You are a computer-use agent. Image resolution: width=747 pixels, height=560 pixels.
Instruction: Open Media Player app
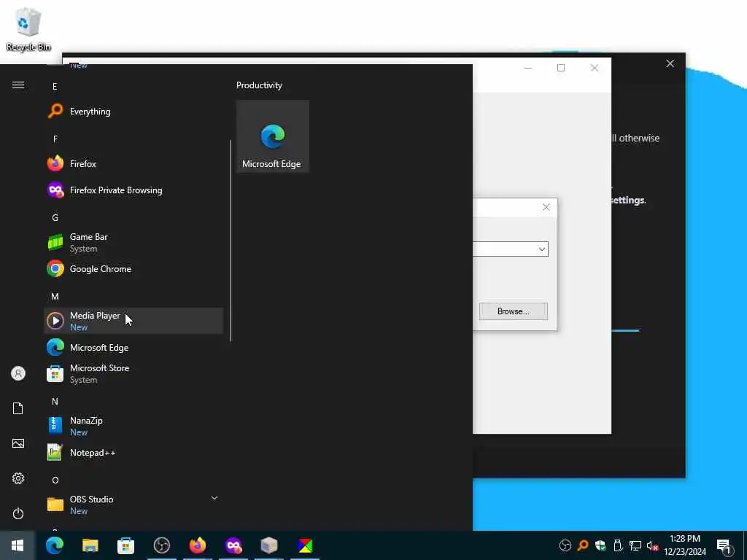(x=133, y=321)
